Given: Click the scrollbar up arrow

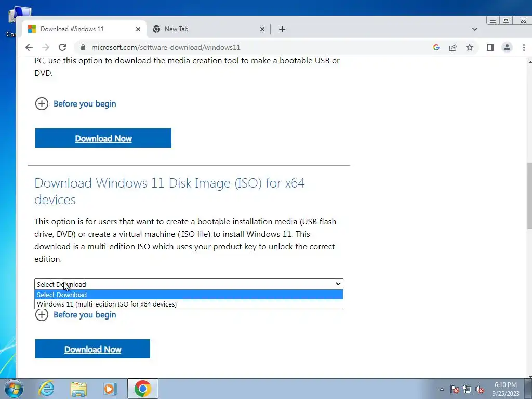Looking at the screenshot, I should click(x=529, y=61).
